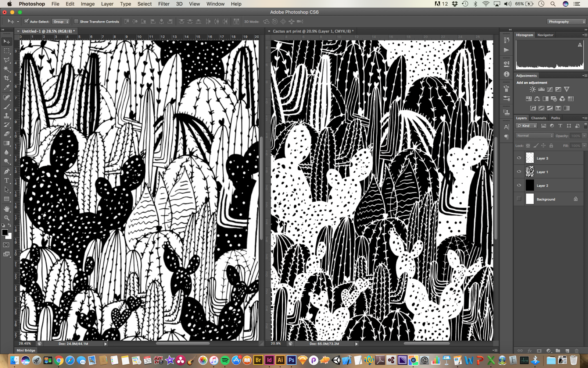
Task: Select the Healing Brush tool
Action: (x=7, y=98)
